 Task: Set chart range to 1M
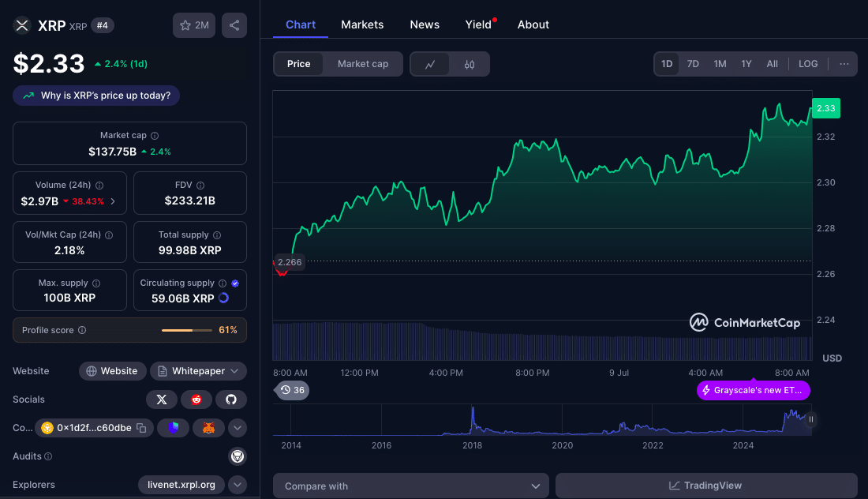coord(720,64)
